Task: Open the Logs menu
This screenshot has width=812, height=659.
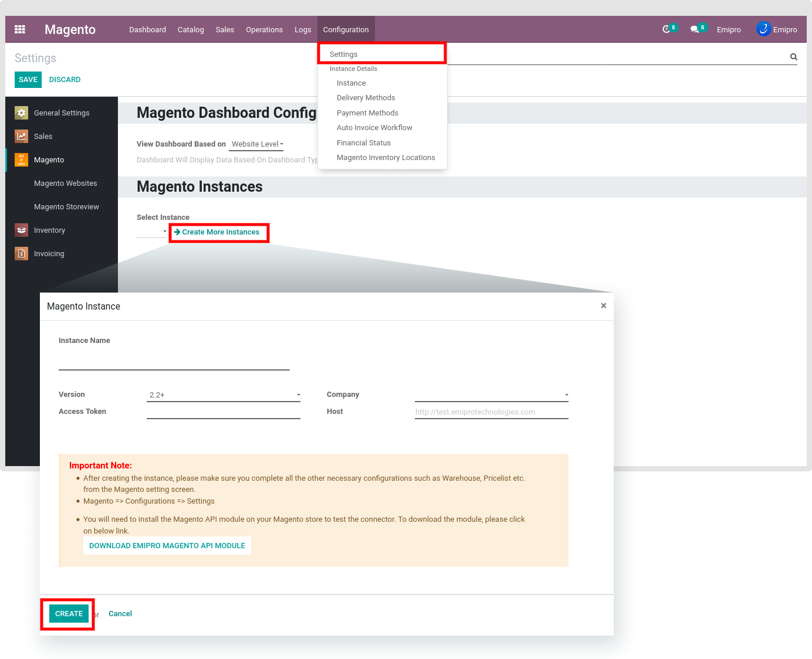Action: coord(303,29)
